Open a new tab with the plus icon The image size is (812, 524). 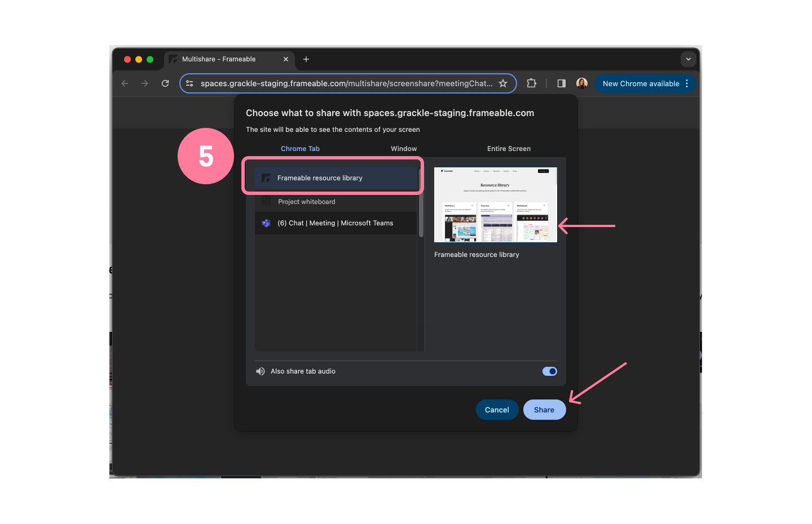(306, 59)
